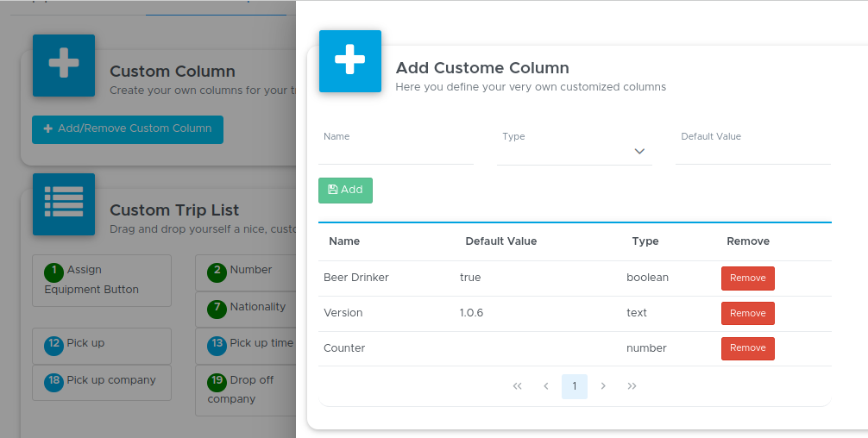
Task: Select the Assign Equipment Button item
Action: (102, 280)
